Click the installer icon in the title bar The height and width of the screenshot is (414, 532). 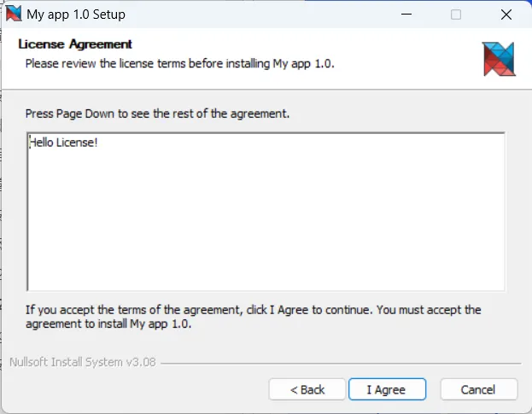coord(14,14)
